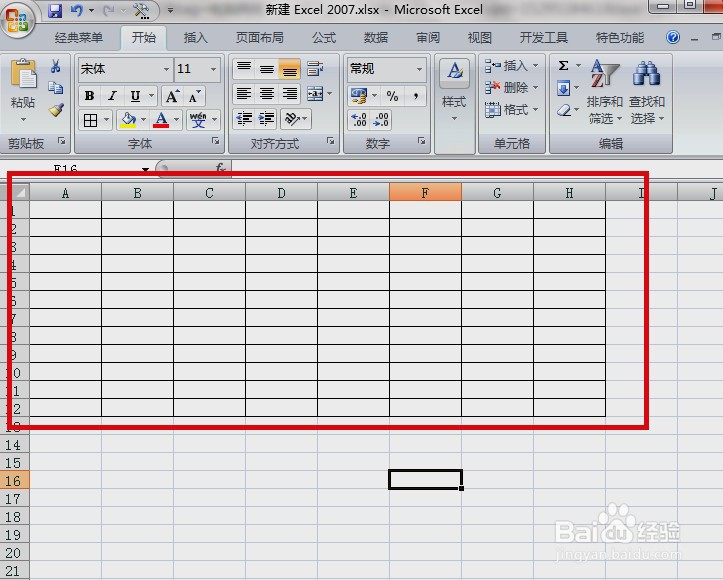Toggle underline formatting

[x=135, y=96]
